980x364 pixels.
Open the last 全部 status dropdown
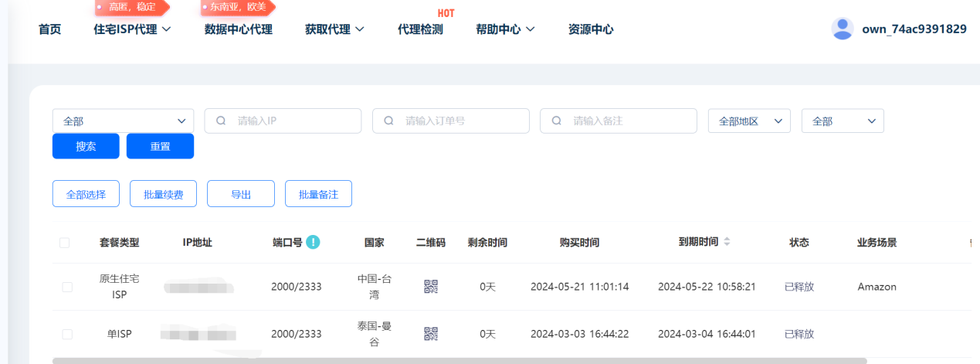843,121
